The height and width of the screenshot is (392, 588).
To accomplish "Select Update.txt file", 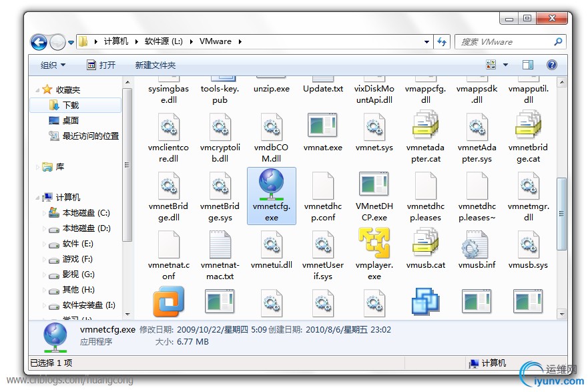I will pos(322,89).
